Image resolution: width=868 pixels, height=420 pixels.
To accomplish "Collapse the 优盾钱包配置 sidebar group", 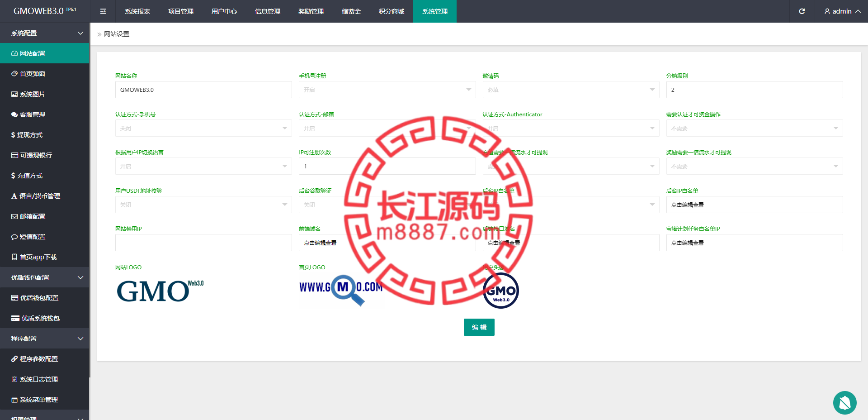I will tap(45, 277).
